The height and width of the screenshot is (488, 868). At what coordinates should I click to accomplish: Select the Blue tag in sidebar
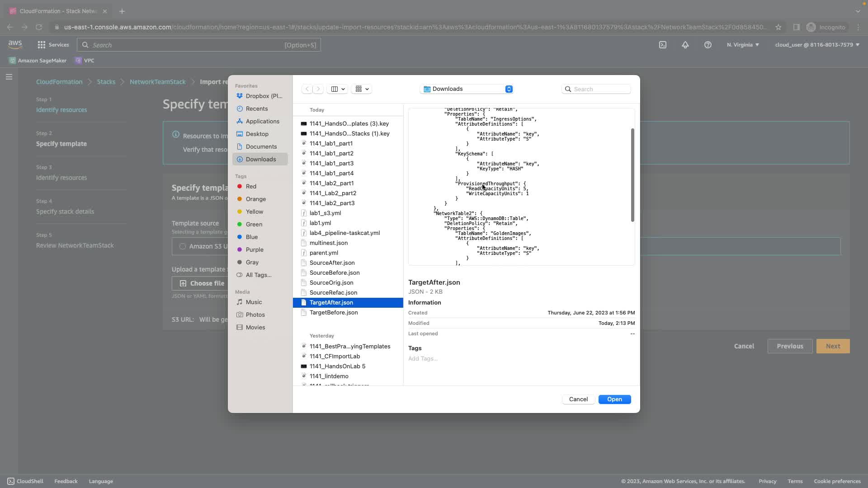pyautogui.click(x=251, y=237)
